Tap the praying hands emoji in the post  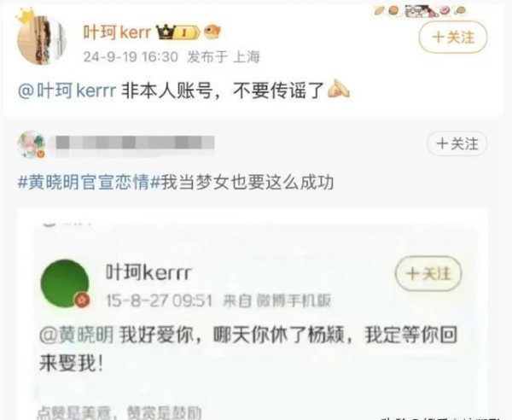pyautogui.click(x=339, y=89)
